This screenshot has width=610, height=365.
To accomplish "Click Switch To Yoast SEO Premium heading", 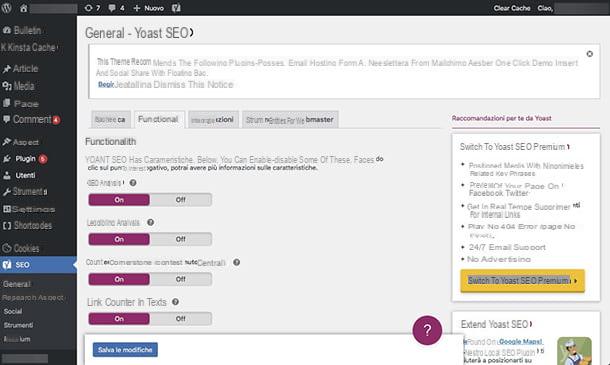I will point(514,147).
